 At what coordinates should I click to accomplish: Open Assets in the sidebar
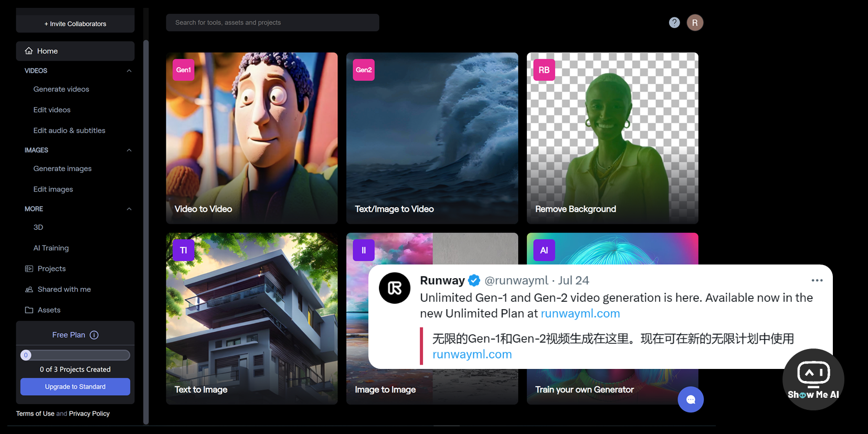[49, 310]
